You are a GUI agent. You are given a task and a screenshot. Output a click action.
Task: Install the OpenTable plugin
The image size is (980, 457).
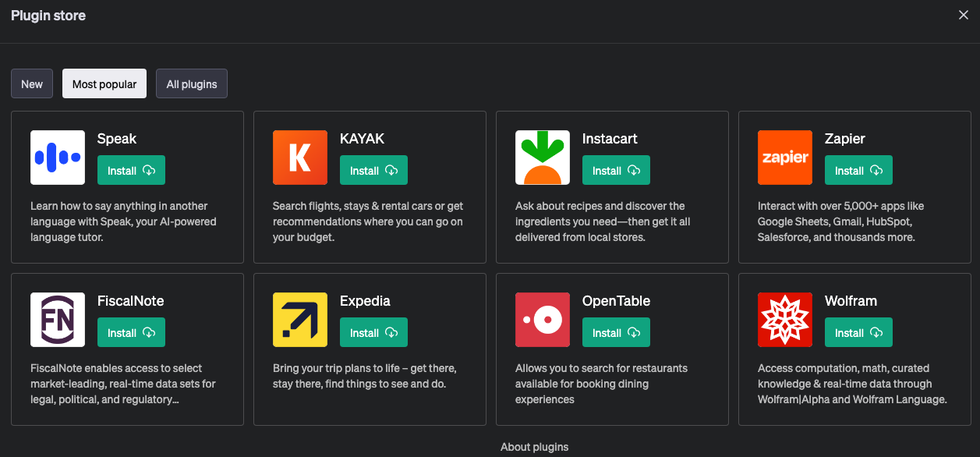click(x=616, y=333)
